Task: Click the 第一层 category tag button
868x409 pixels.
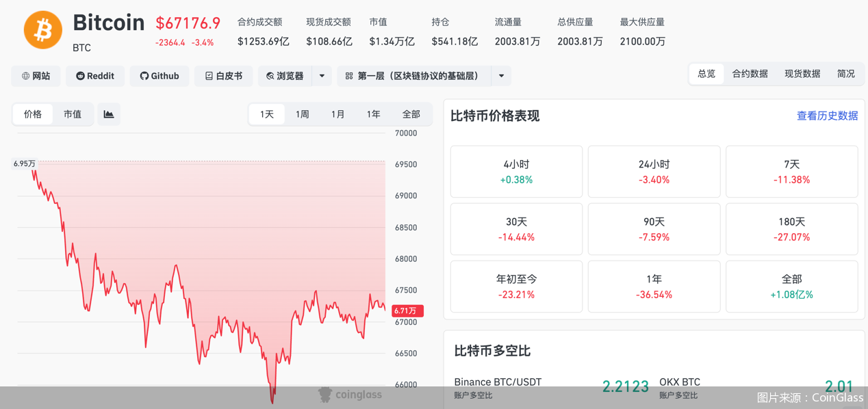Action: click(414, 76)
